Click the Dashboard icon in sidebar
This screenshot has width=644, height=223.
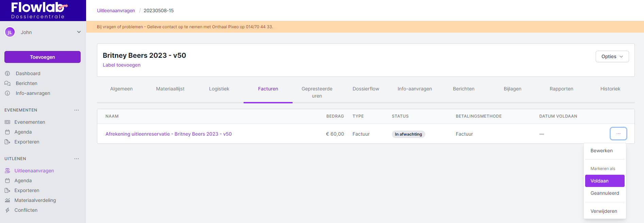click(x=7, y=73)
